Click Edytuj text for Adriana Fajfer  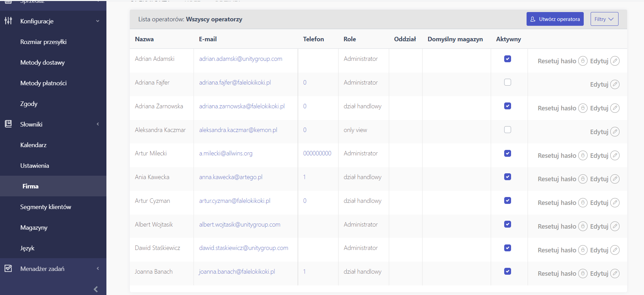599,84
